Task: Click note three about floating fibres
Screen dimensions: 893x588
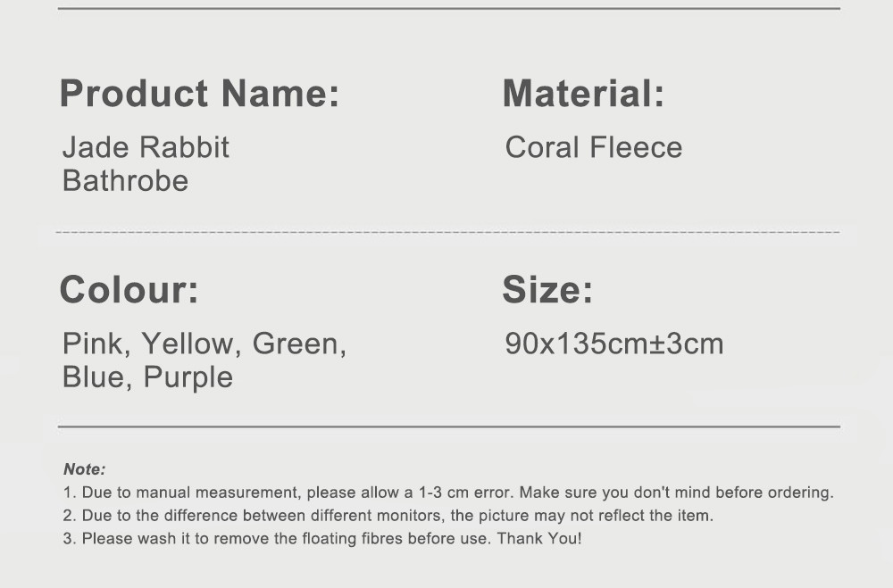Action: (x=322, y=538)
